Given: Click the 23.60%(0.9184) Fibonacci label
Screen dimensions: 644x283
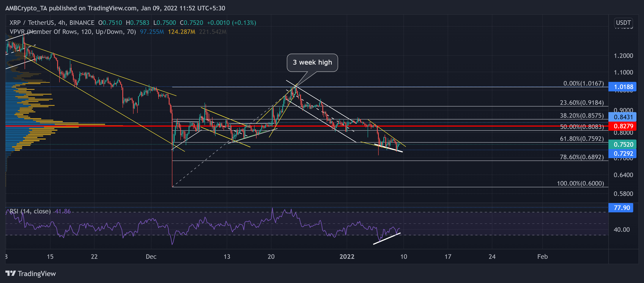Looking at the screenshot, I should (x=582, y=103).
